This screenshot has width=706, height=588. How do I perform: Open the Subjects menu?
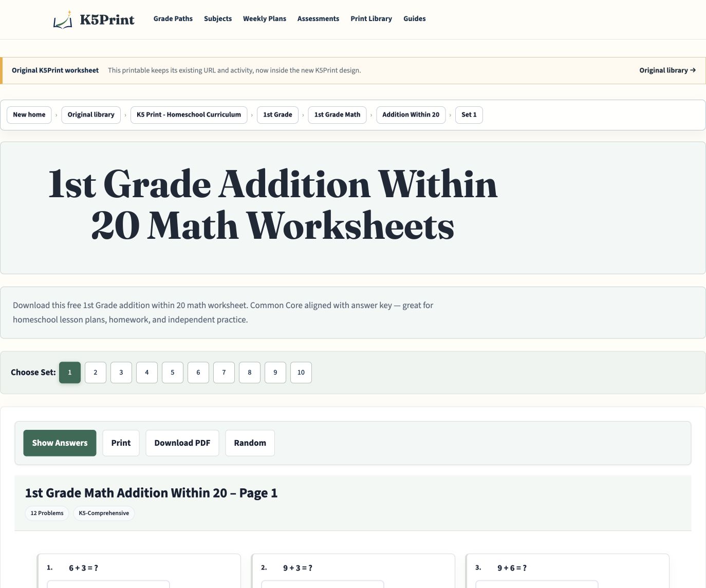(x=218, y=19)
